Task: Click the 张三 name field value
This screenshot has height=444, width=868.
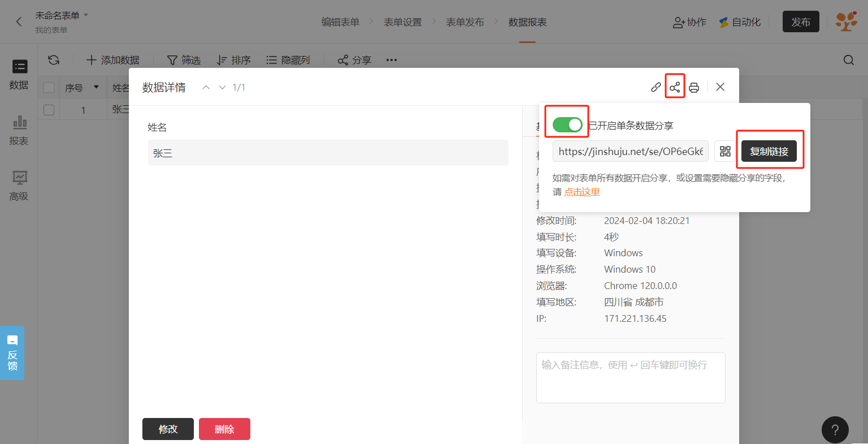Action: 328,153
